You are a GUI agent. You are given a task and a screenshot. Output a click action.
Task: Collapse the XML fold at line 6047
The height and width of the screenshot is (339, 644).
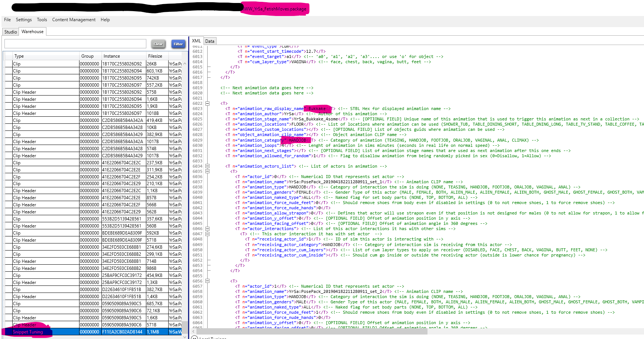pos(207,234)
